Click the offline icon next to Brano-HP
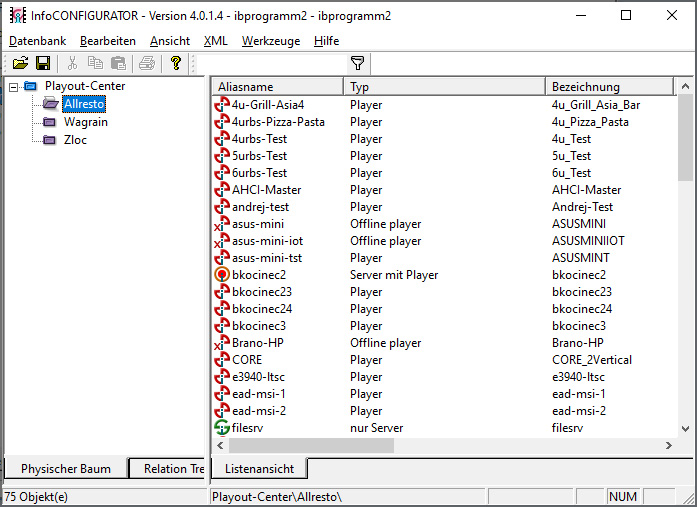The image size is (697, 507). coord(222,343)
